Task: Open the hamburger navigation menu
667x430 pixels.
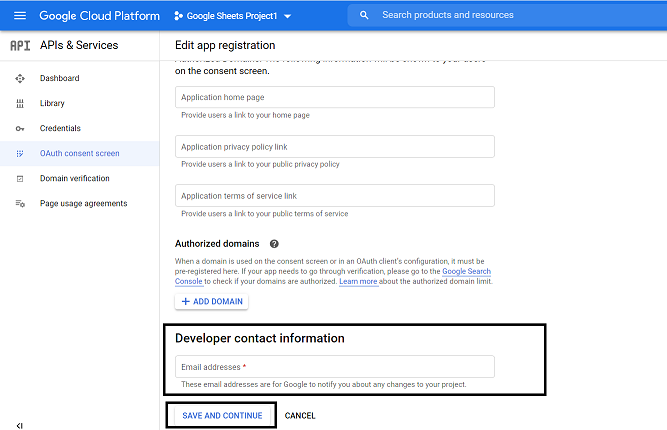Action: [x=18, y=16]
